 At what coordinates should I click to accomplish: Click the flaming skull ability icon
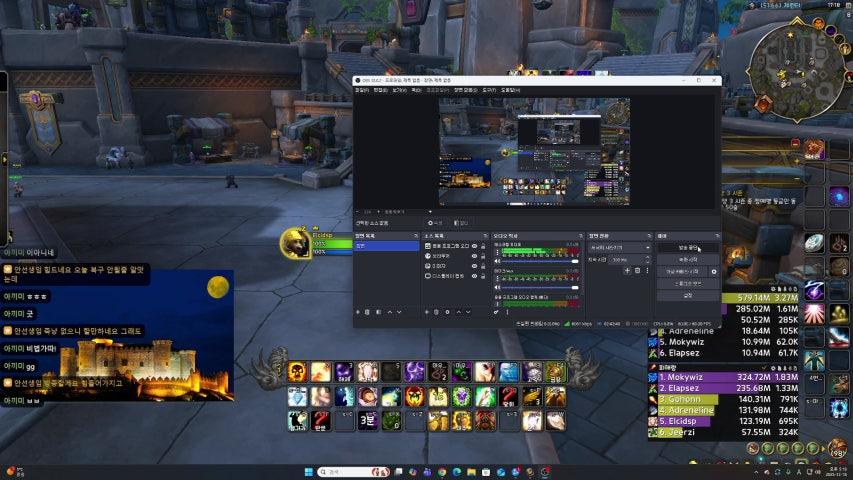pyautogui.click(x=297, y=372)
